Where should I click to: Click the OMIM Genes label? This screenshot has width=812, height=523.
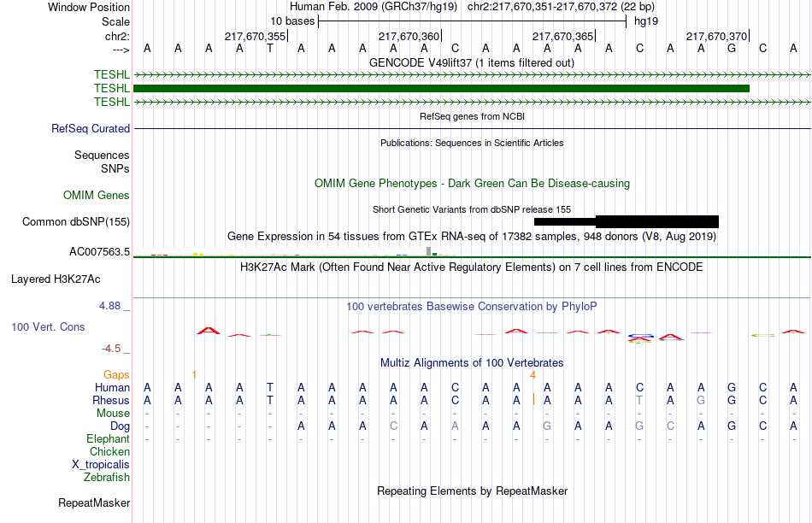(x=97, y=195)
